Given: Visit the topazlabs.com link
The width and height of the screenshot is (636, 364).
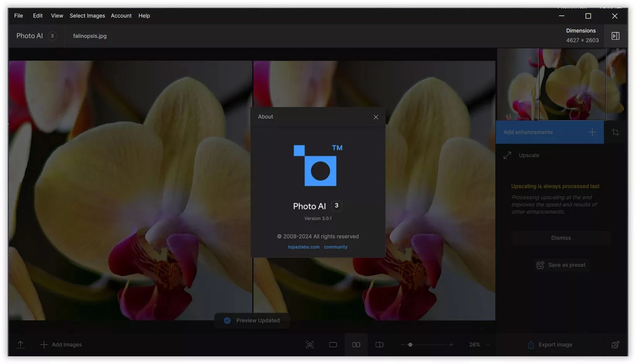Looking at the screenshot, I should 303,247.
